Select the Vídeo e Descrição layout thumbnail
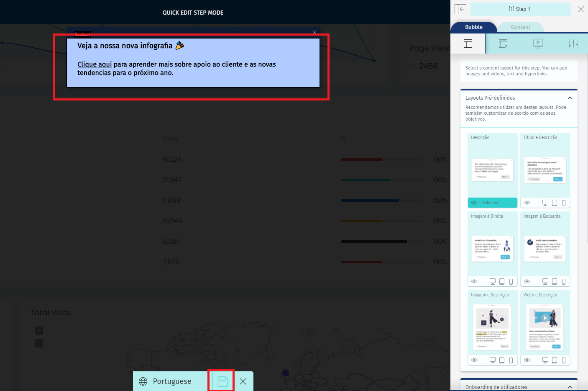The height and width of the screenshot is (391, 588). pos(545,327)
